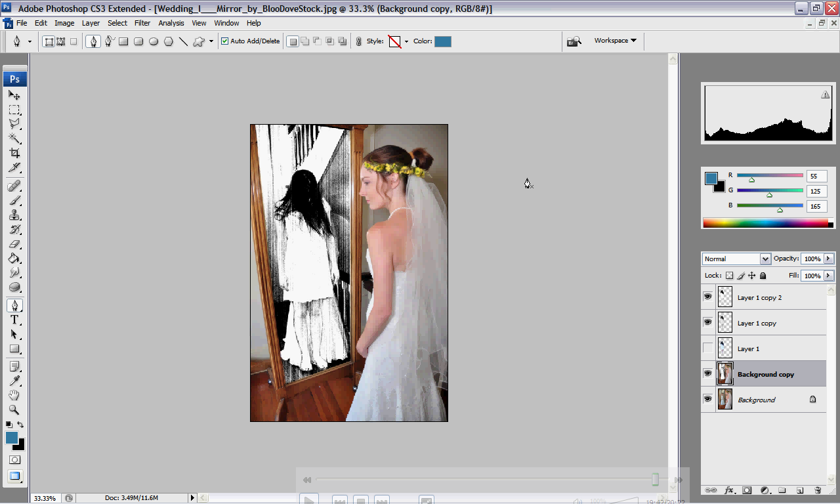
Task: Toggle Lock all padlock
Action: pyautogui.click(x=763, y=276)
